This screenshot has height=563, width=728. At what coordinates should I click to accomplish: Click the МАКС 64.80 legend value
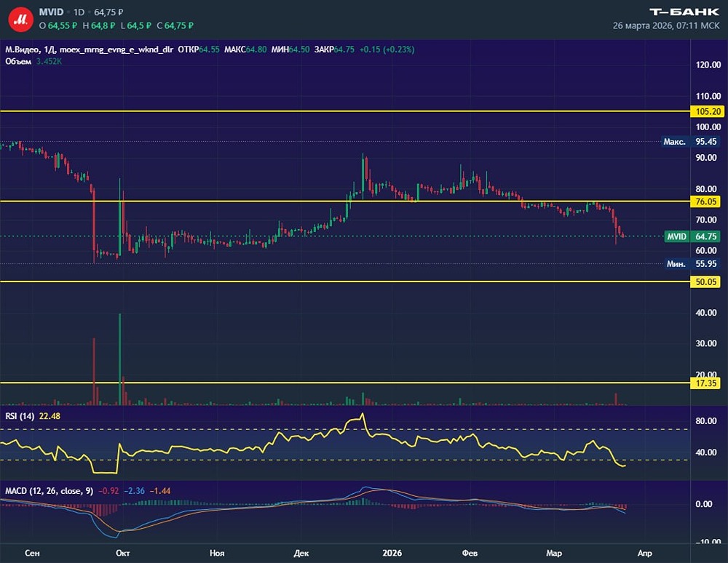pos(245,49)
